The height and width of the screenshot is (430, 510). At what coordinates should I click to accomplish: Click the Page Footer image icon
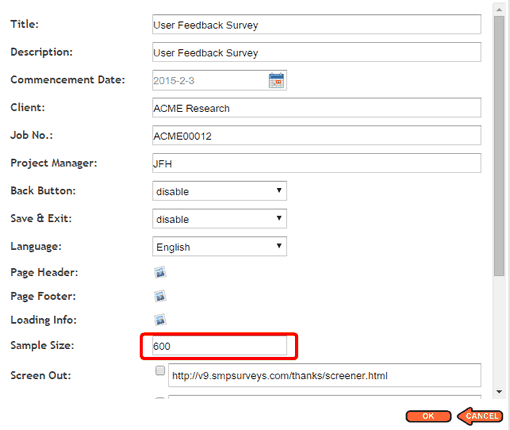click(x=160, y=296)
